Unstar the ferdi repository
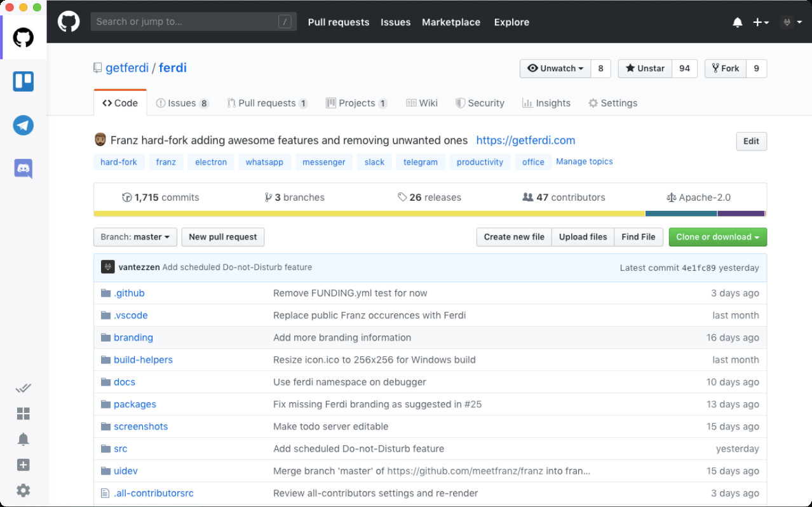Screen dimensions: 812x507 645,69
